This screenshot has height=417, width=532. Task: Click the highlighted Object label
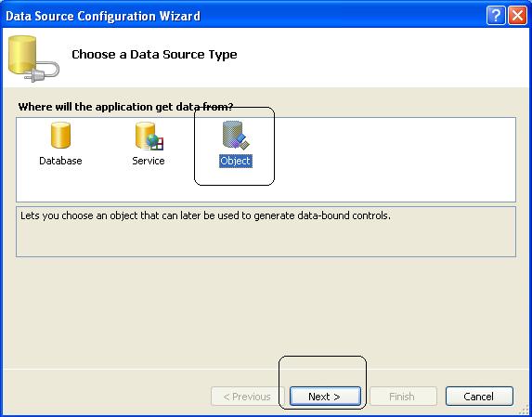(236, 161)
